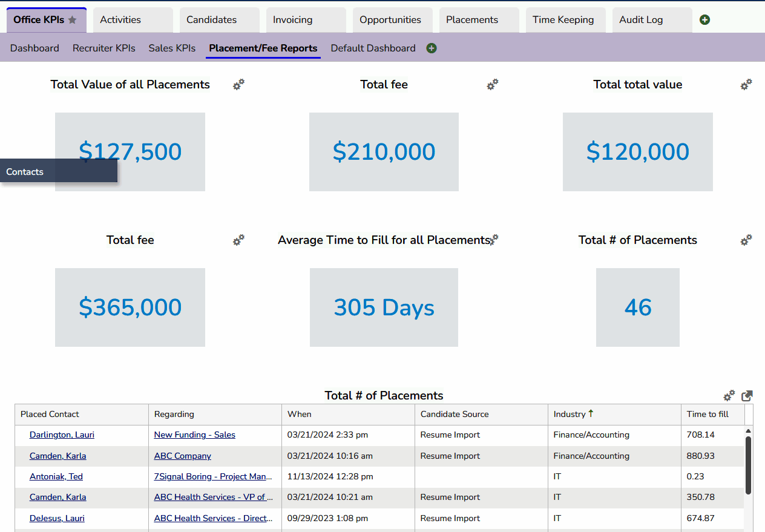
Task: Open settings gear for Total Value of all Placements
Action: pos(238,85)
